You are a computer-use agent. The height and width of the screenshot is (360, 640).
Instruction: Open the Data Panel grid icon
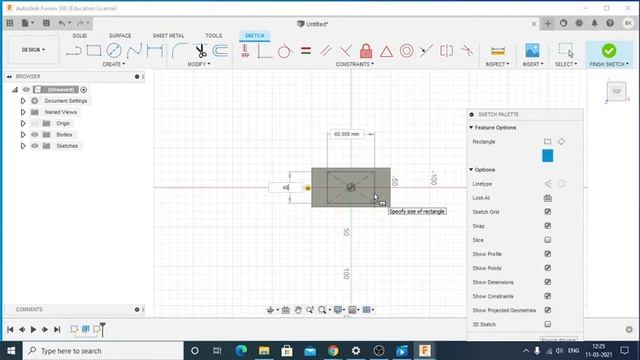tap(10, 23)
